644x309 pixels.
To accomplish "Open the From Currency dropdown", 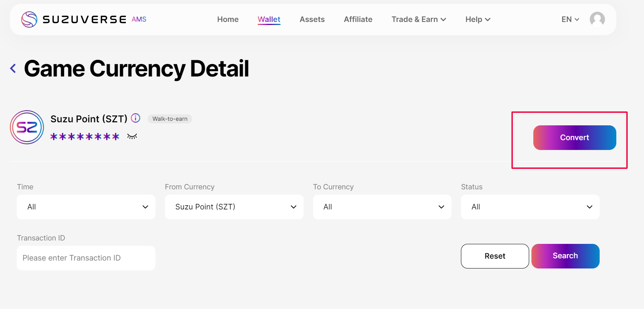I will (234, 207).
